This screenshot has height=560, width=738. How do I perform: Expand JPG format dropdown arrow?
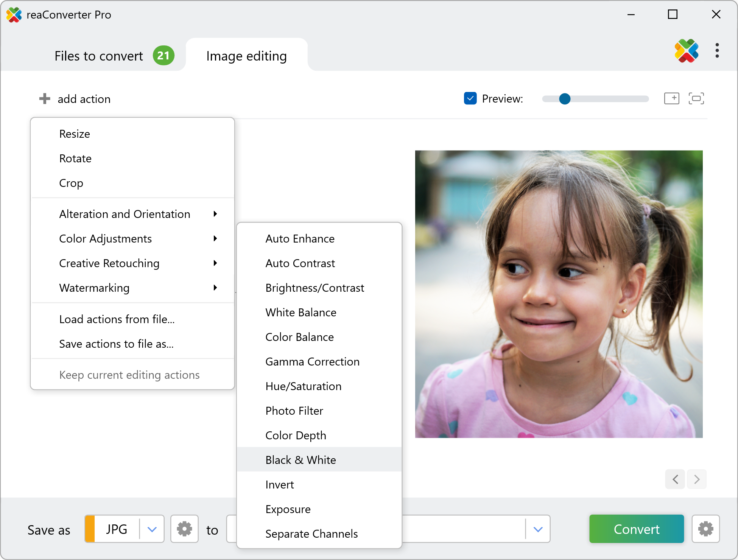coord(152,529)
